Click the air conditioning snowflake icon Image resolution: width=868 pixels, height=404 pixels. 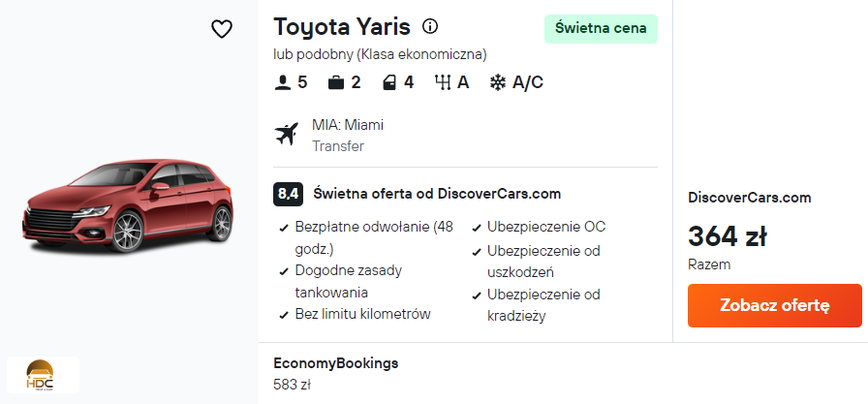click(498, 82)
